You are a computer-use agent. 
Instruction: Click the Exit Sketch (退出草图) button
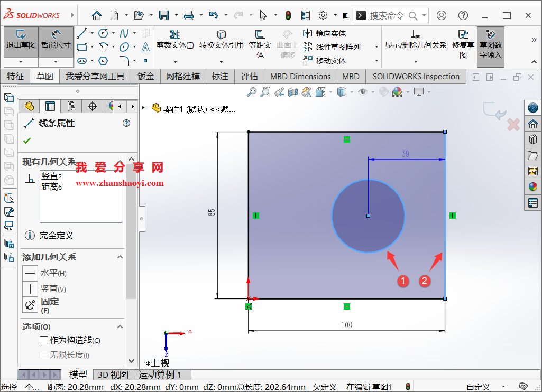21,42
